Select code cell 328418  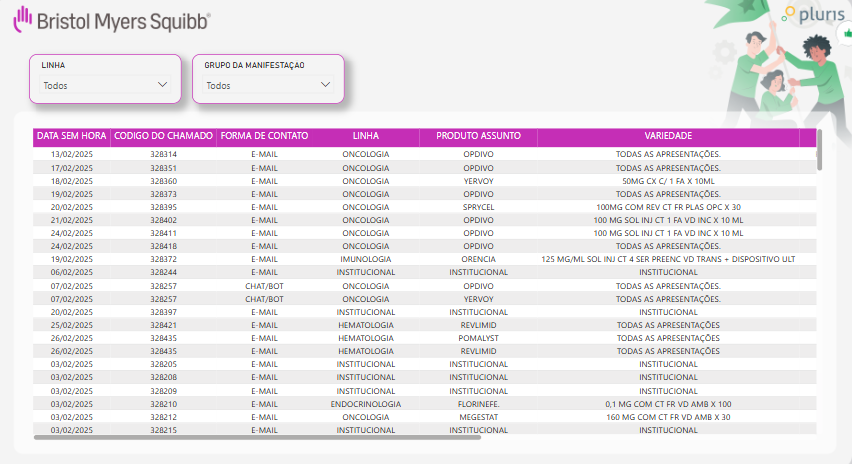(164, 247)
